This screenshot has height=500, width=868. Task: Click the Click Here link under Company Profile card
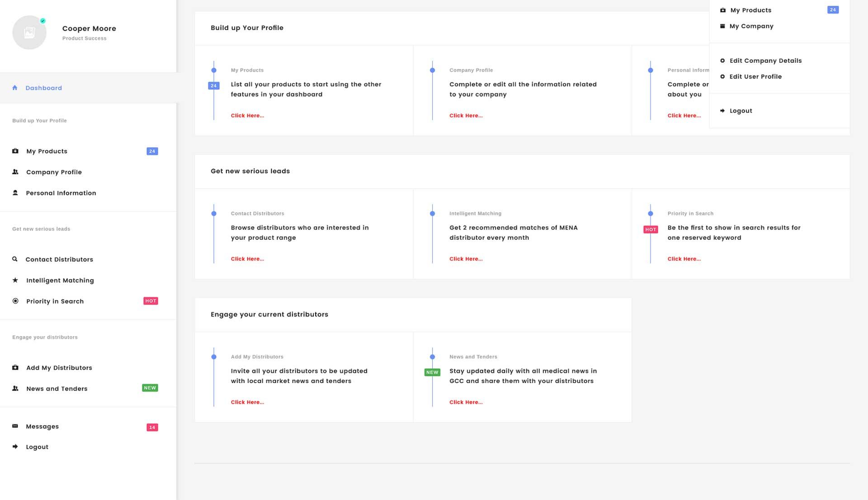coord(466,116)
